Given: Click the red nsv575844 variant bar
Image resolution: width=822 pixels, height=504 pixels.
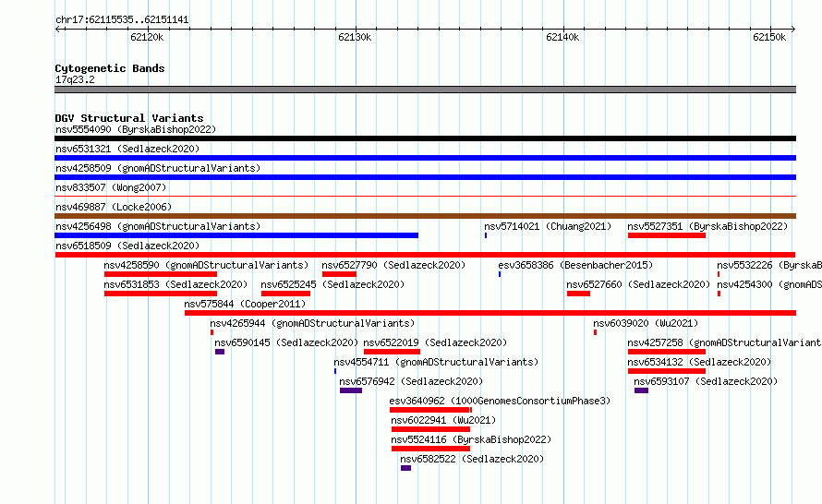Looking at the screenshot, I should coord(490,313).
